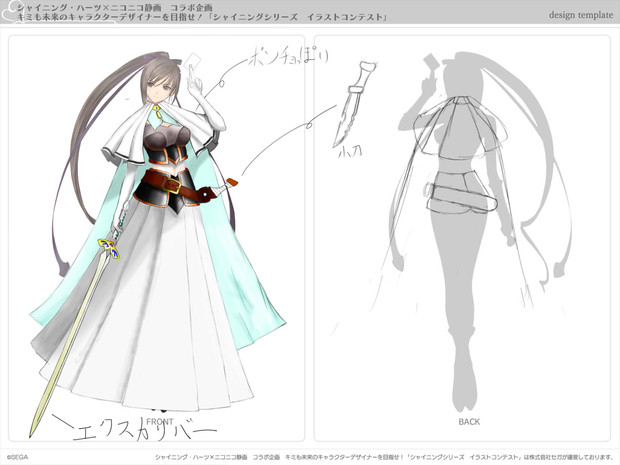Click the header subtitle イラストコンテスト line

(202, 17)
